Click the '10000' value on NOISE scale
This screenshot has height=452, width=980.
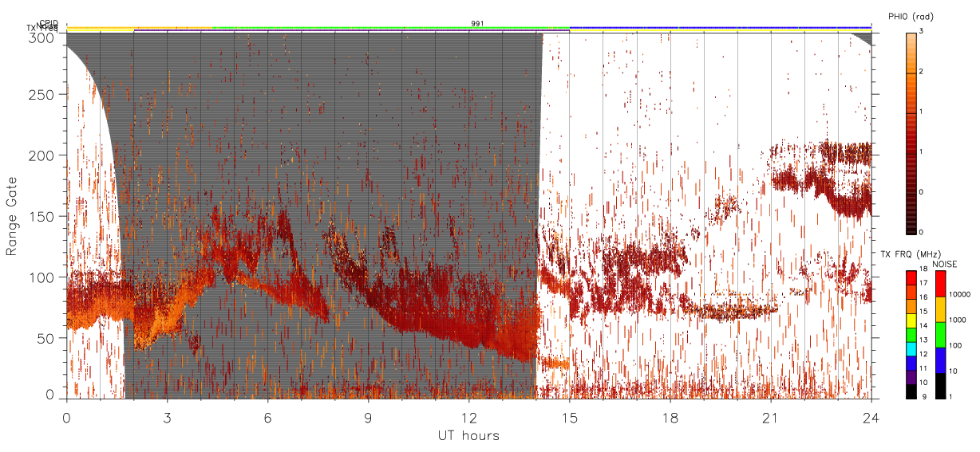pos(962,294)
